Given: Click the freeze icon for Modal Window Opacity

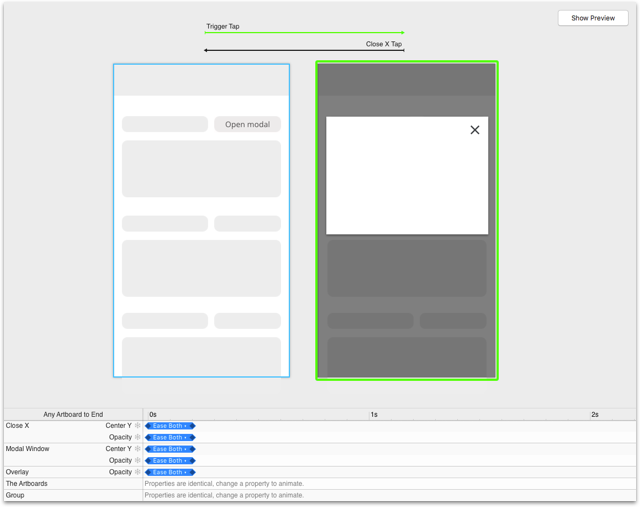Looking at the screenshot, I should tap(138, 460).
